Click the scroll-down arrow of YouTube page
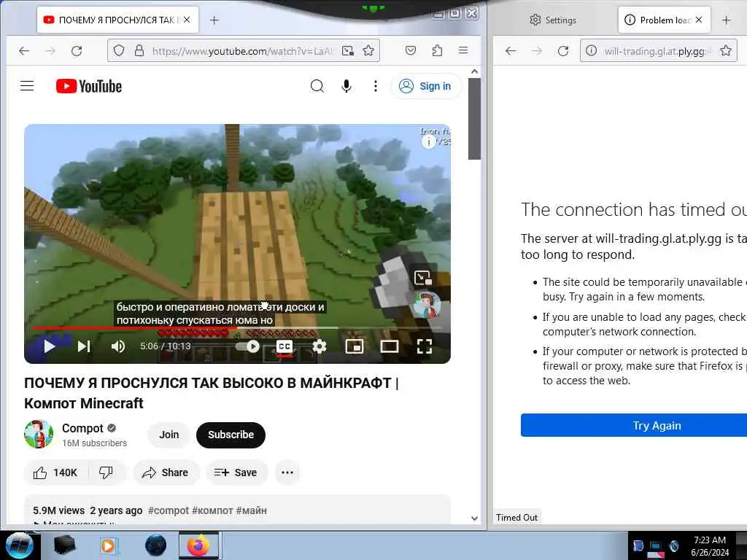747x560 pixels. 474,518
